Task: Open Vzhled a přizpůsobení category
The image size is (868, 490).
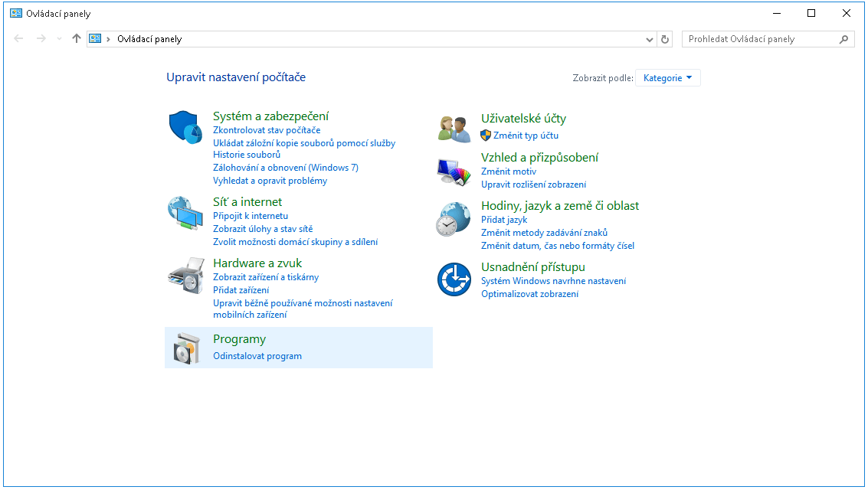Action: 540,158
